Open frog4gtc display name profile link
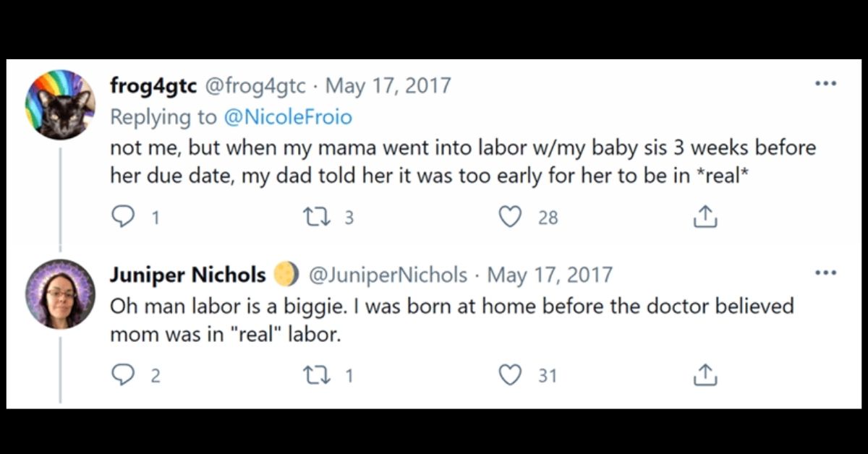Image resolution: width=868 pixels, height=454 pixels. click(x=153, y=86)
